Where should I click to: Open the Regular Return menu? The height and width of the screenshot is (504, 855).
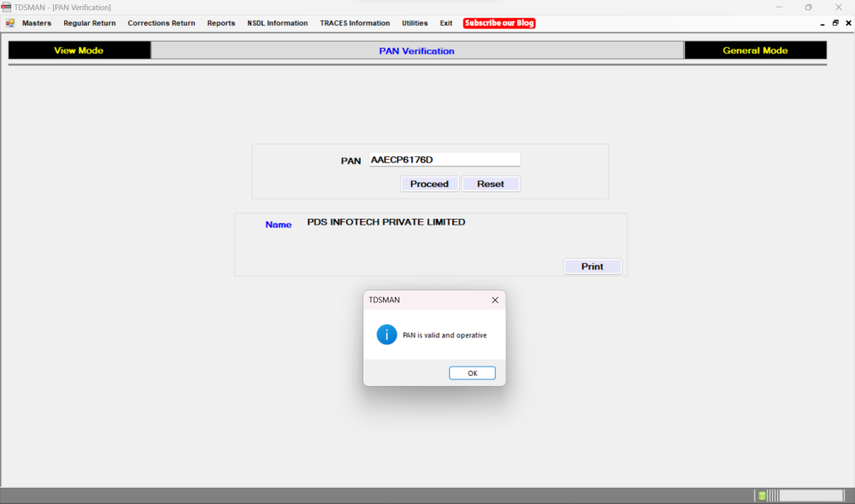click(x=90, y=23)
